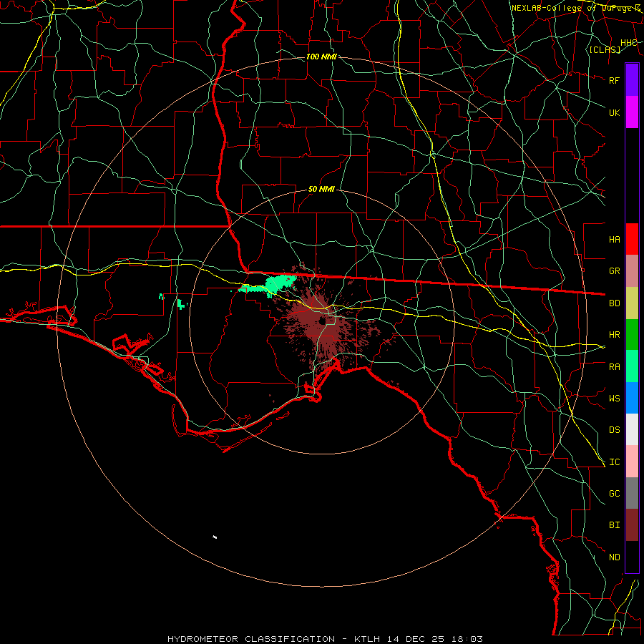This screenshot has width=644, height=644.
Task: Select the BD legend label
Action: pos(614,303)
